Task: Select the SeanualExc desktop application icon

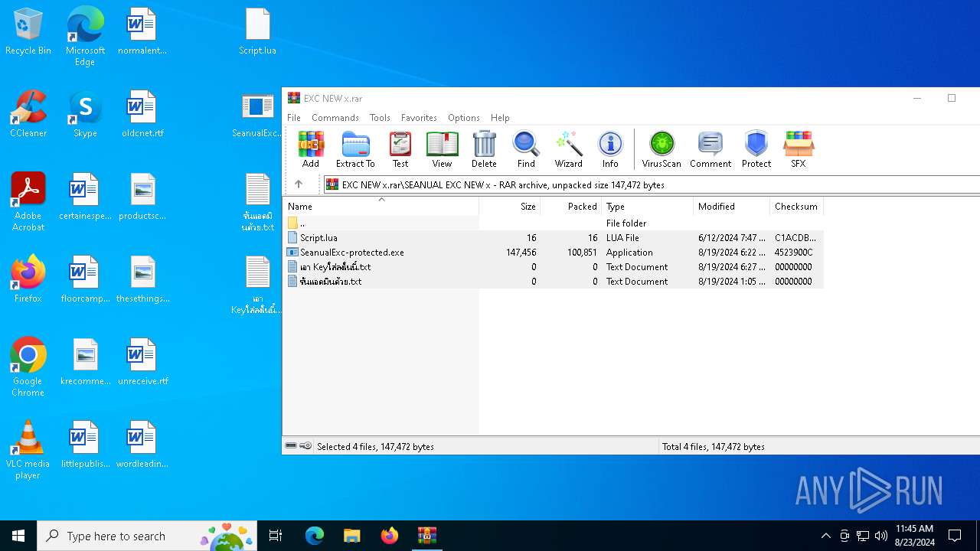Action: tap(258, 116)
